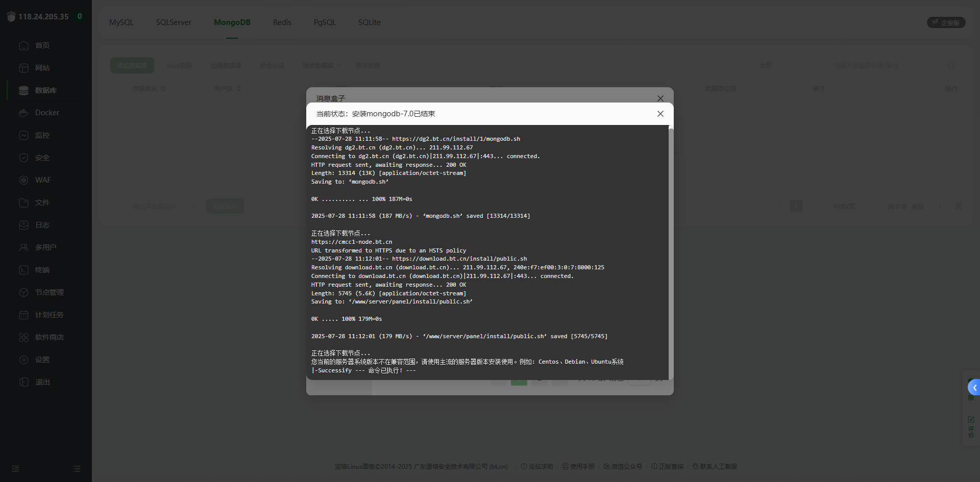Open the 使用手册 manual link in the footer

(x=582, y=466)
